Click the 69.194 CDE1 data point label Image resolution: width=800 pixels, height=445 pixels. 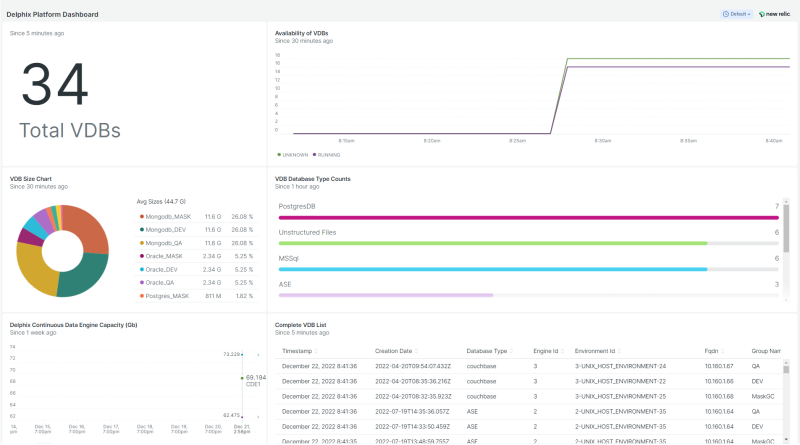256,381
